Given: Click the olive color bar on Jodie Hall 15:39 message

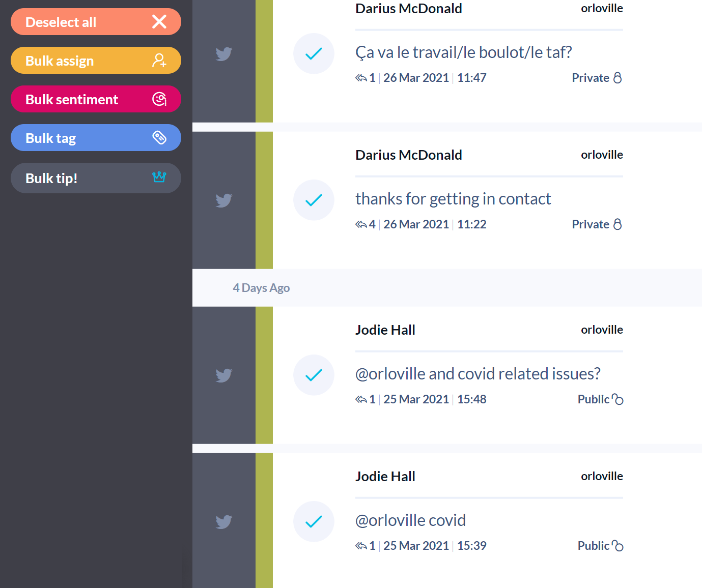Looking at the screenshot, I should [x=264, y=520].
